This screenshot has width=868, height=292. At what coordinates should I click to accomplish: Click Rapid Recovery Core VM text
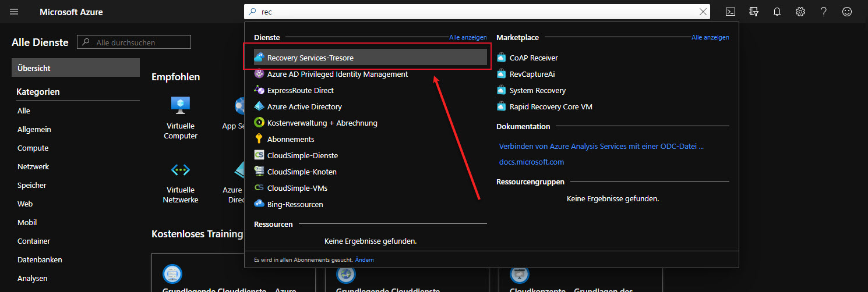coord(551,106)
